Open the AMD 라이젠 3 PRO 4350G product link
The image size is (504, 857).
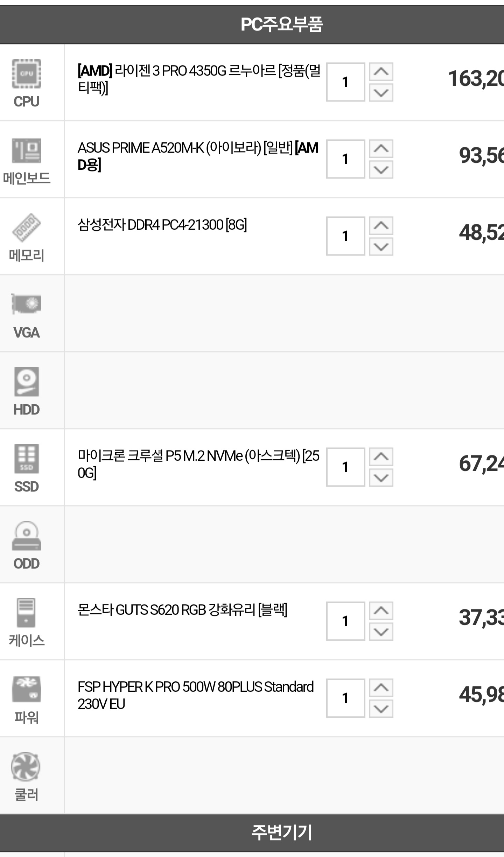tap(199, 79)
